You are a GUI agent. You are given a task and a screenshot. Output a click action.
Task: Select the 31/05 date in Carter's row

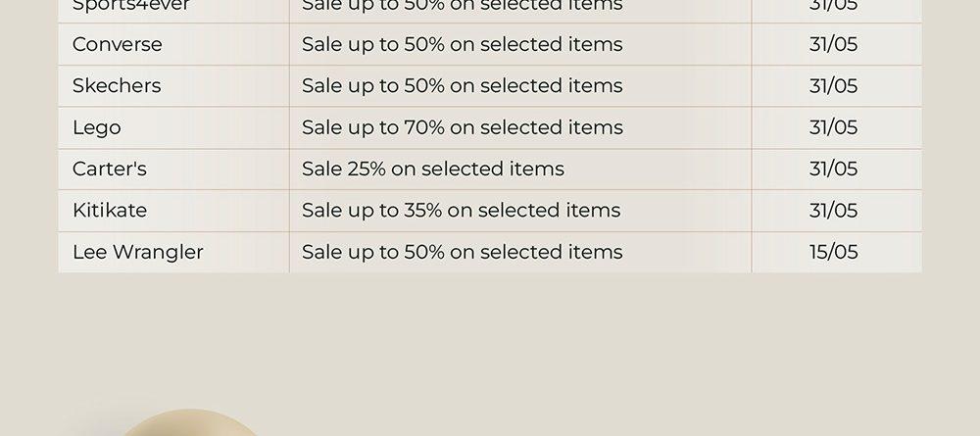point(833,169)
